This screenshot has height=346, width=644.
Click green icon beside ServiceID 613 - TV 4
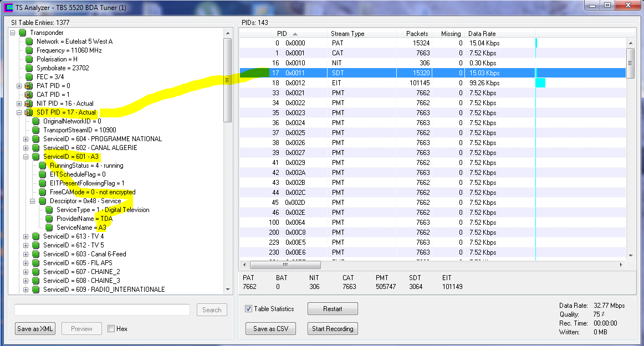coord(35,236)
